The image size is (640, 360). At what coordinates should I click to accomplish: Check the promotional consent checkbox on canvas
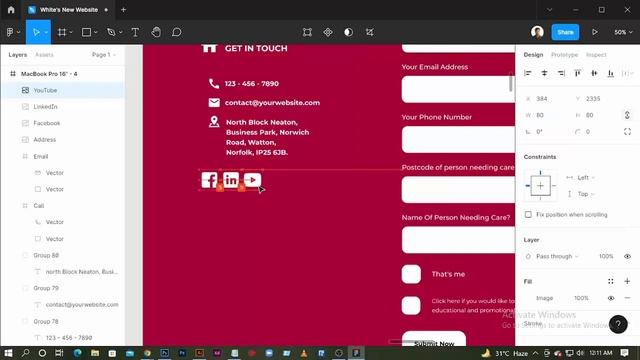click(411, 305)
